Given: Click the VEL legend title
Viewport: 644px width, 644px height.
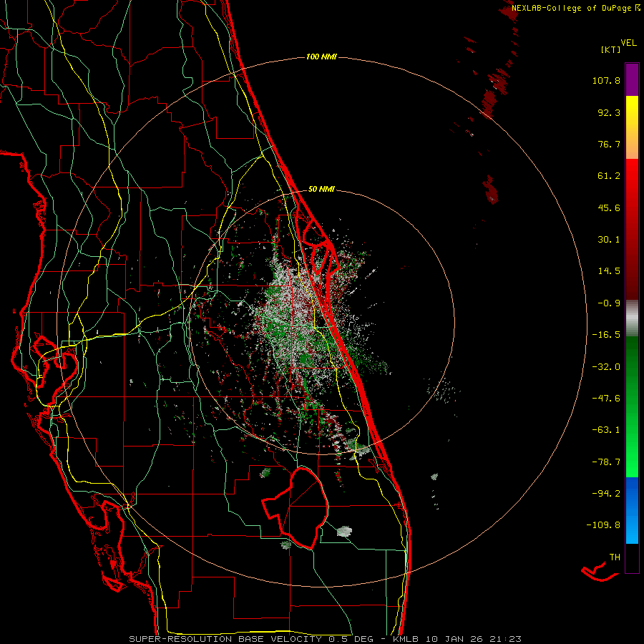Looking at the screenshot, I should coord(628,43).
